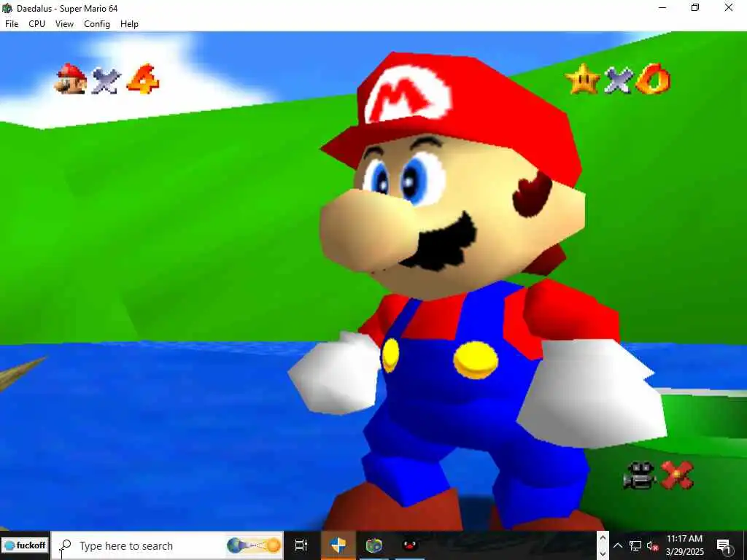The height and width of the screenshot is (560, 747).
Task: Click the power star counter icon
Action: point(582,79)
